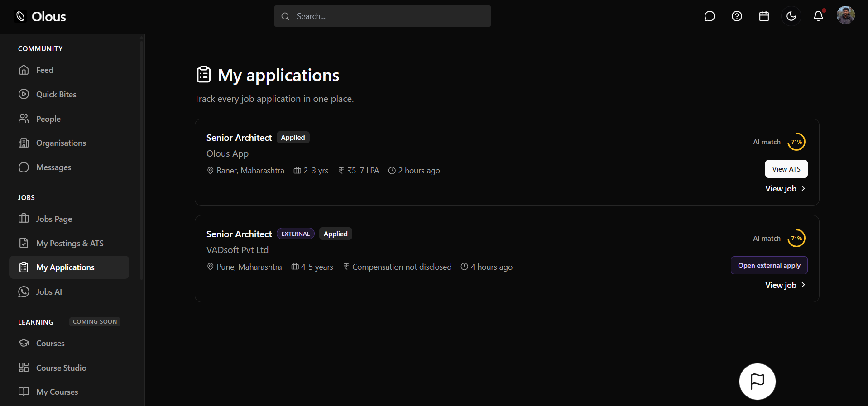Viewport: 868px width, 406px height.
Task: Click the 2–3 yrs experience text
Action: [316, 171]
